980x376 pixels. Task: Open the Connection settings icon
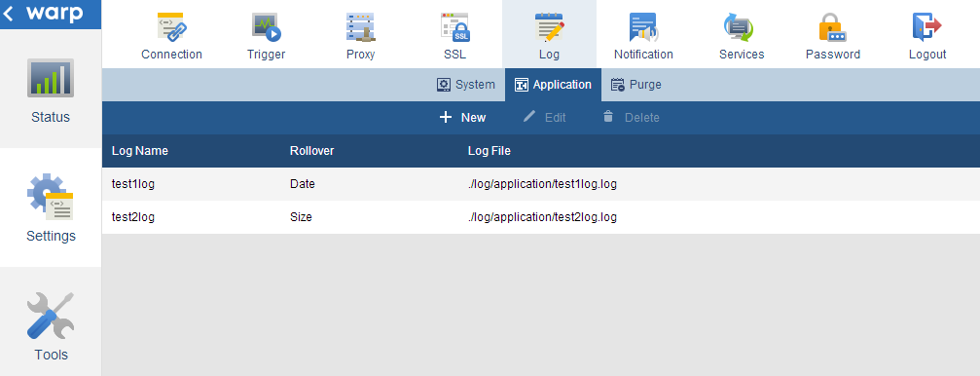tap(172, 27)
